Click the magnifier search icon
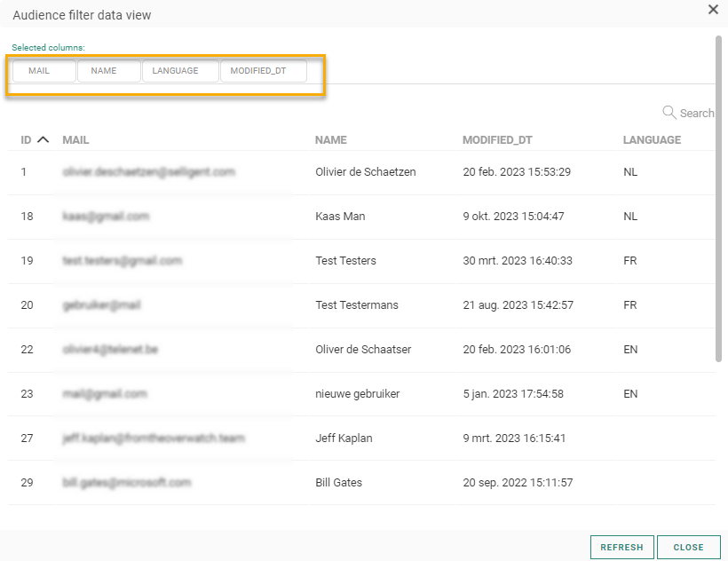728x561 pixels. click(669, 113)
